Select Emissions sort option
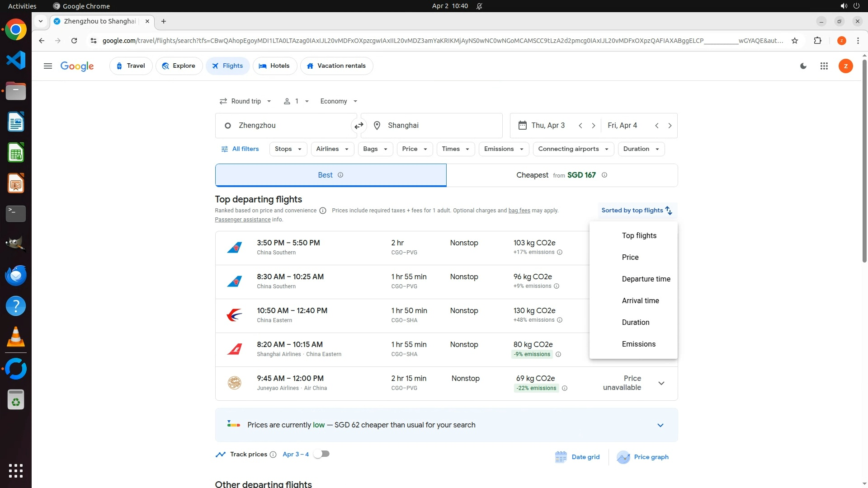This screenshot has width=868, height=488. click(638, 344)
